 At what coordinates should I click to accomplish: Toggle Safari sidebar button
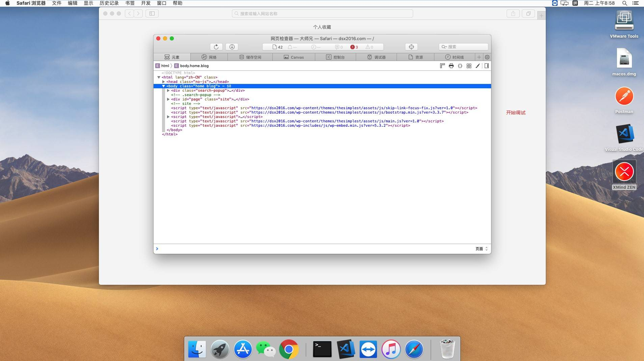pos(152,13)
